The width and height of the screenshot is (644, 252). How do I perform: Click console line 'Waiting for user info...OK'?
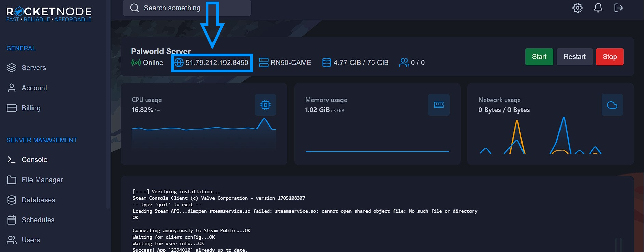[x=168, y=243]
